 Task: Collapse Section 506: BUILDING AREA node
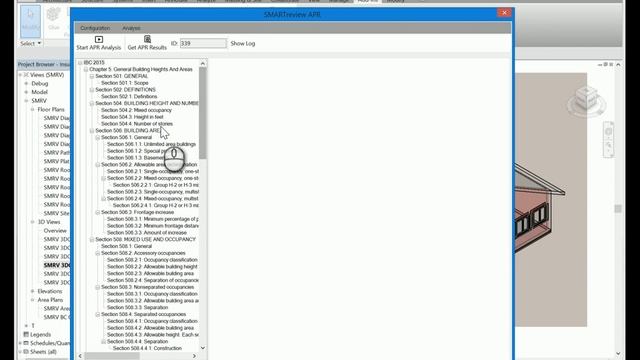92,131
